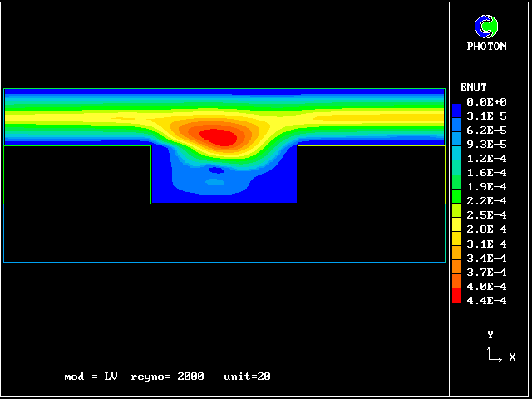Pick the red swatch at legend bottom
This screenshot has height=399, width=532.
[456, 296]
